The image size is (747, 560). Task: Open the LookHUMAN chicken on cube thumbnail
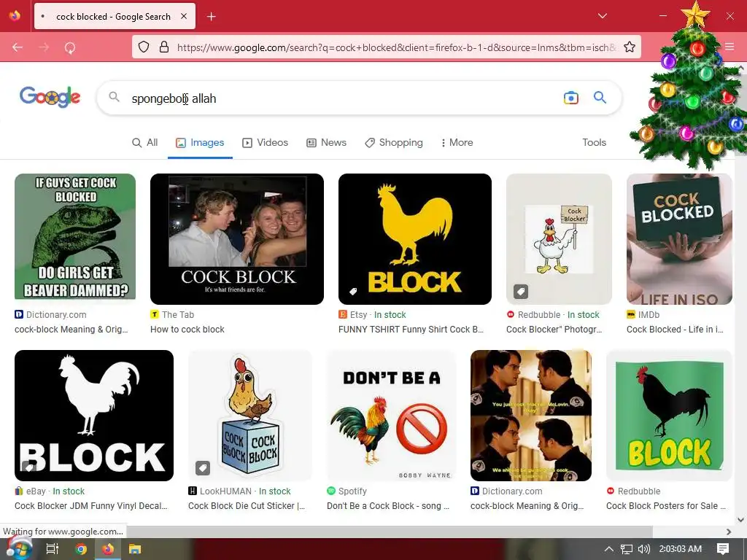(250, 415)
